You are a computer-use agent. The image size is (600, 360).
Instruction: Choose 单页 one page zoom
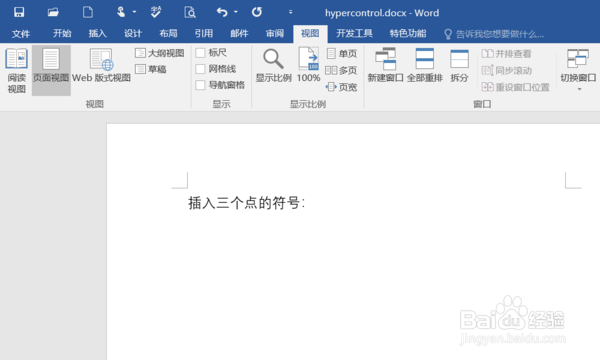click(342, 54)
